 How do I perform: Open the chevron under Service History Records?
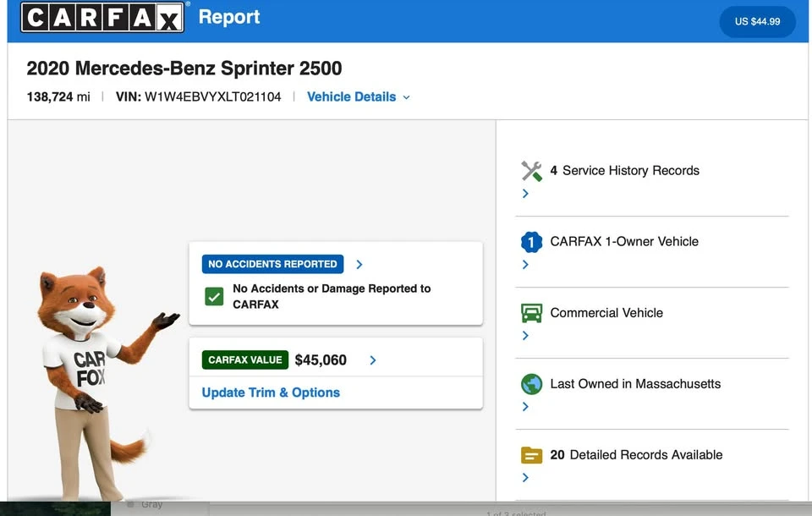click(x=525, y=193)
